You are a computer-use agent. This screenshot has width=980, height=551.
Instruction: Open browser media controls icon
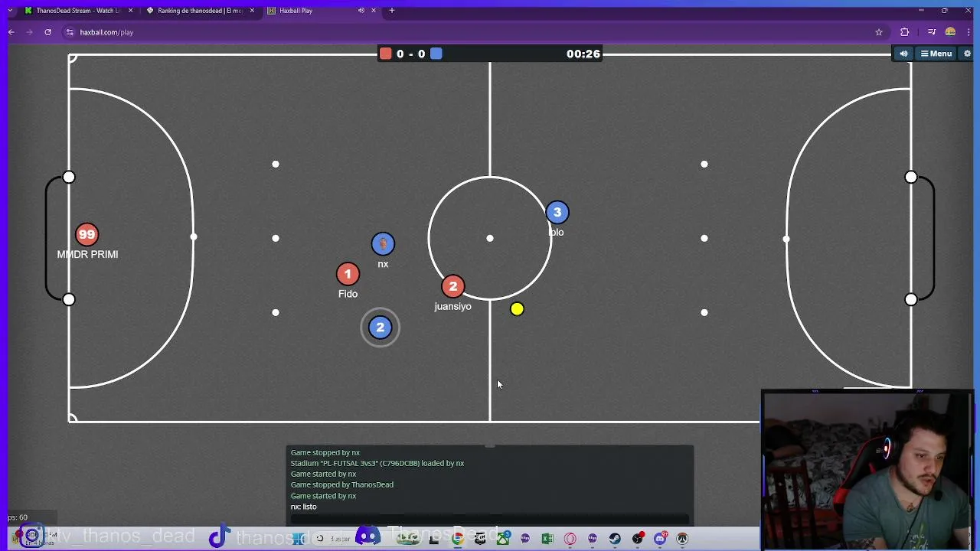pos(932,32)
